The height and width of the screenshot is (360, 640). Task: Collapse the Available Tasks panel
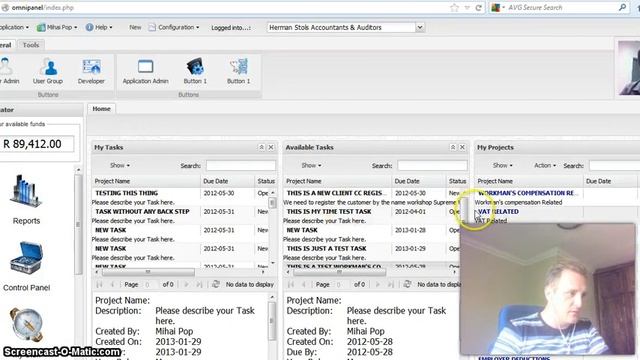453,147
